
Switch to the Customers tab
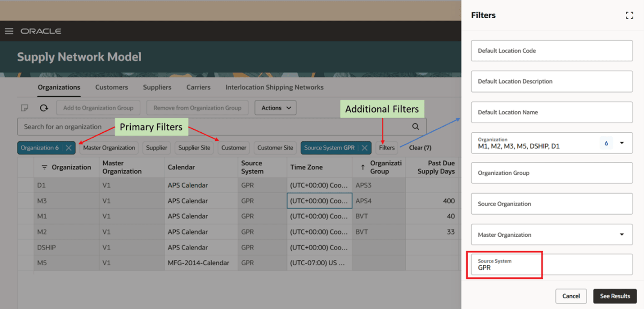tap(111, 87)
